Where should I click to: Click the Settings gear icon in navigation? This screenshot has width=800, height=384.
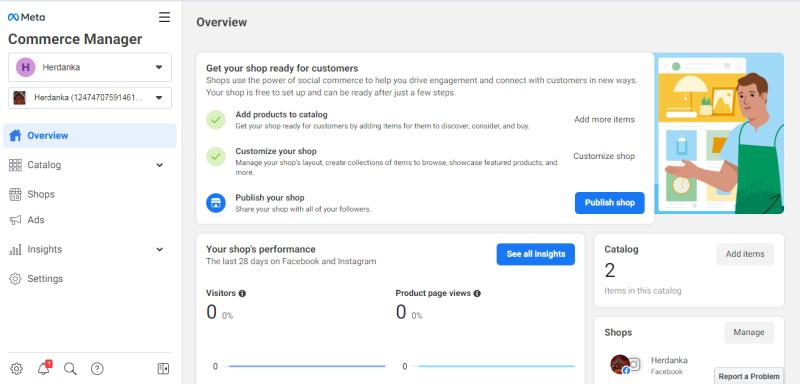click(15, 279)
